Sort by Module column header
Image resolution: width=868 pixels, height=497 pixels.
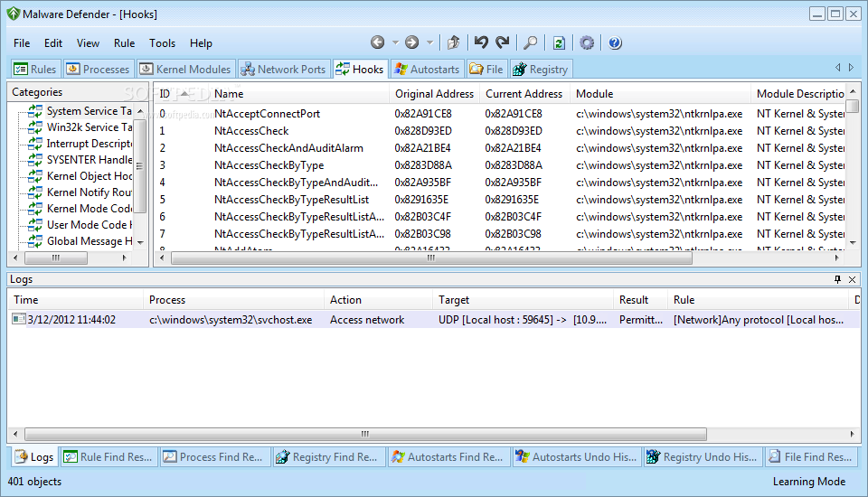pos(661,94)
